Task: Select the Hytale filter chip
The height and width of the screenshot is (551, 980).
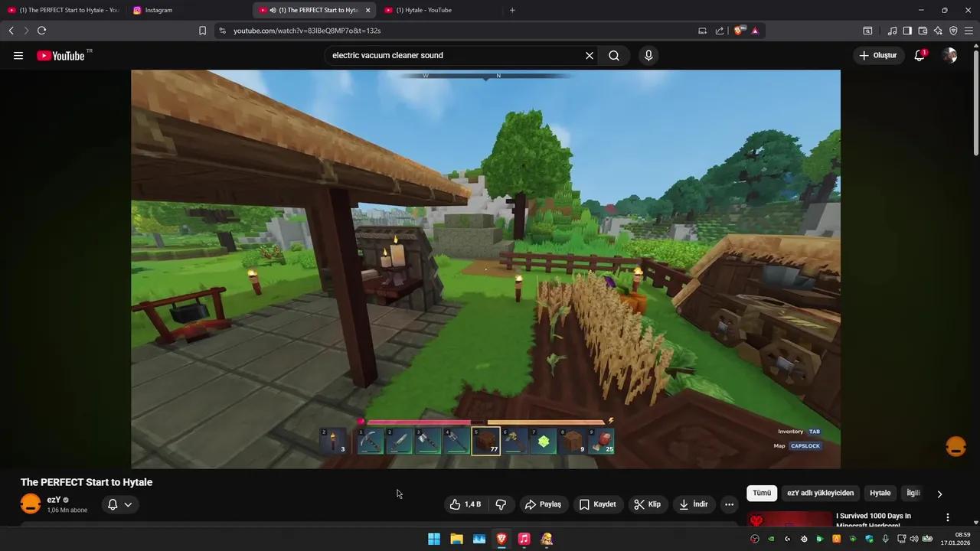Action: [880, 494]
